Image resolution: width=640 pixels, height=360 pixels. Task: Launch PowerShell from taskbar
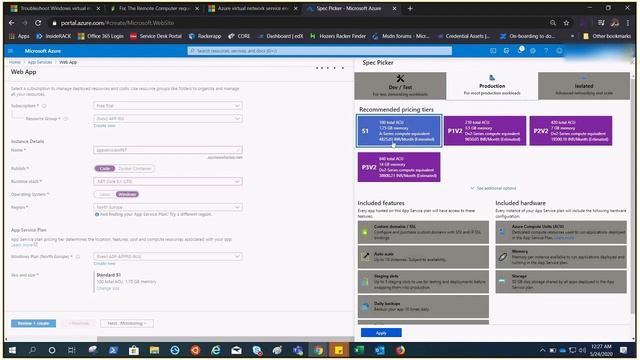coord(113,350)
